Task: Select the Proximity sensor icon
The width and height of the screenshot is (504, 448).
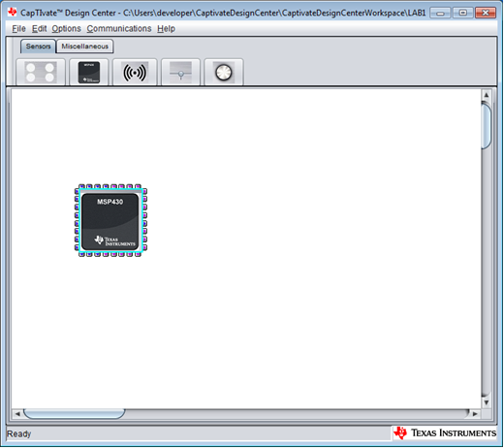Action: click(135, 72)
